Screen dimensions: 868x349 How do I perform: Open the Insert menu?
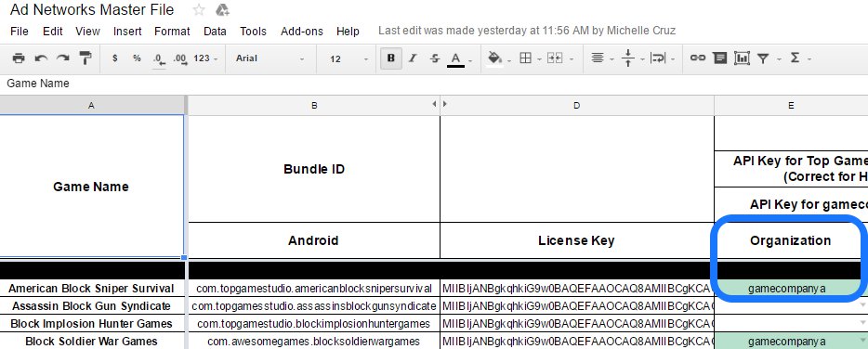coord(127,32)
